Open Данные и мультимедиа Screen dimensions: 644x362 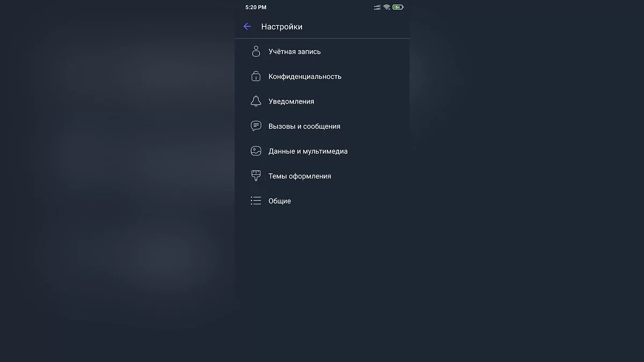pos(308,151)
